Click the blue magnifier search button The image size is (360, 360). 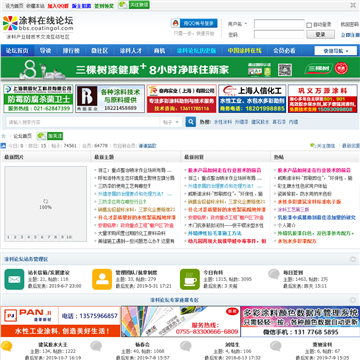pyautogui.click(x=190, y=122)
